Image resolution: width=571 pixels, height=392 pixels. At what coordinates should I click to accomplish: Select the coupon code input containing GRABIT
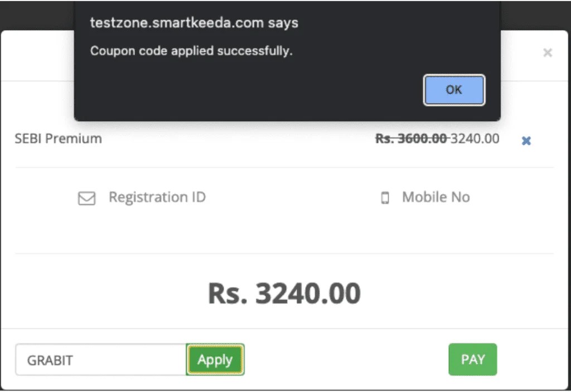pos(100,360)
